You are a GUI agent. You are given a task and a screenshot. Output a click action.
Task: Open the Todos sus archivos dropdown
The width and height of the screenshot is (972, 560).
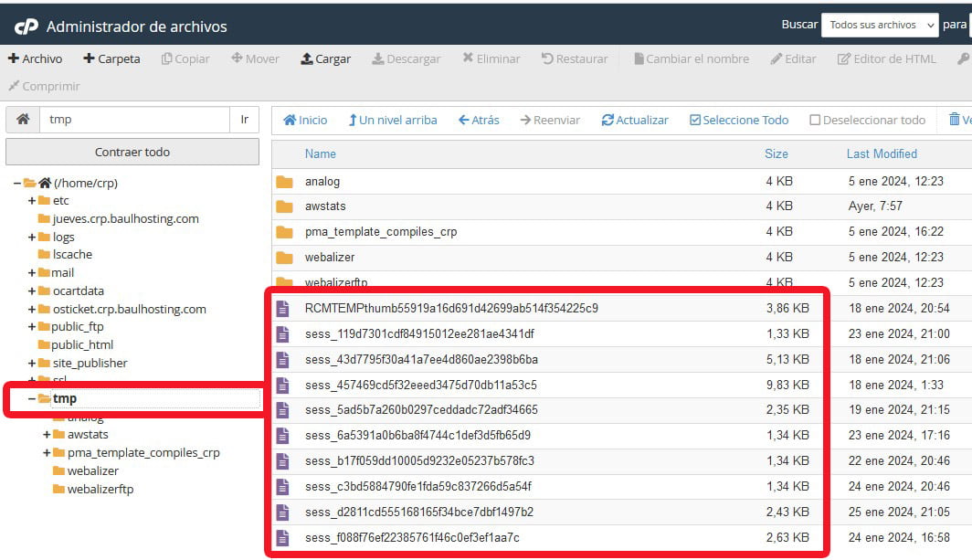pos(879,25)
